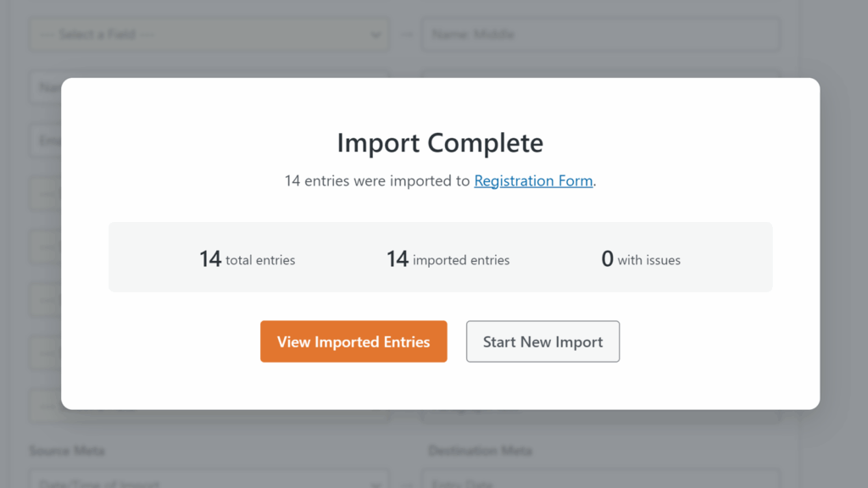Click the blurred 'Name: Middle' field

pos(601,34)
